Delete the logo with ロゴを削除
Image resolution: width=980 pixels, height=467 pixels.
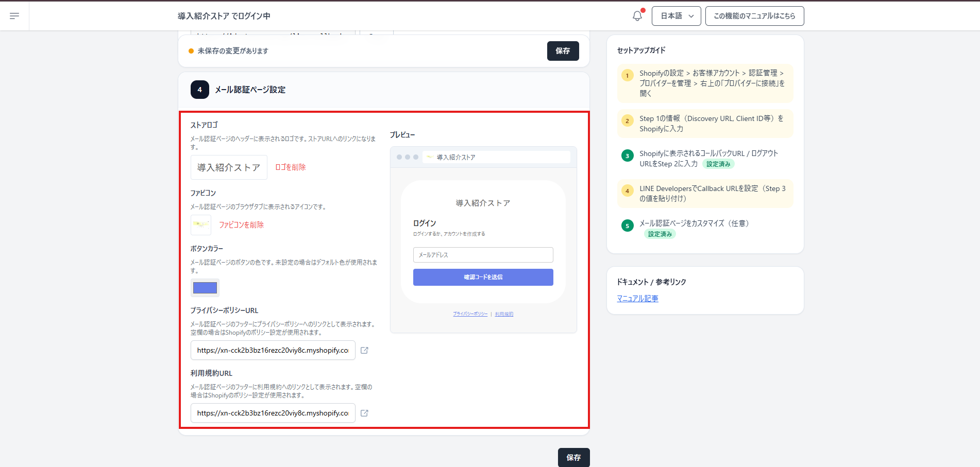point(291,167)
